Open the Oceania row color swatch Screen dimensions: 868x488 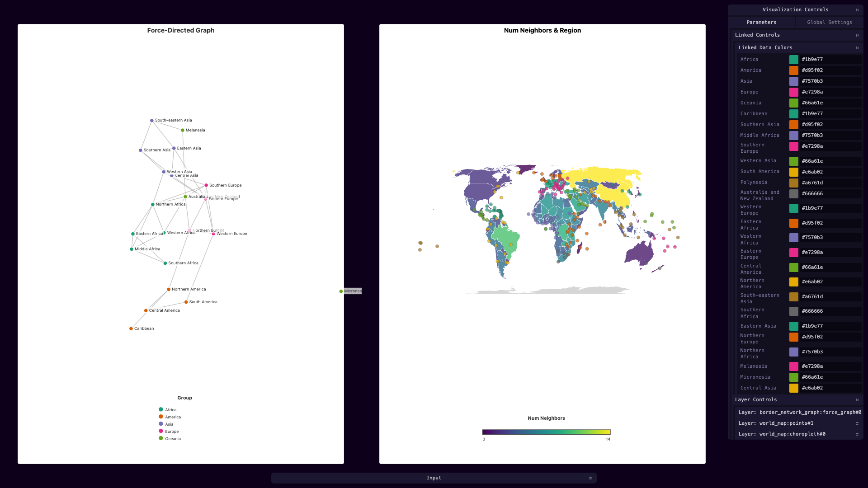click(x=794, y=103)
